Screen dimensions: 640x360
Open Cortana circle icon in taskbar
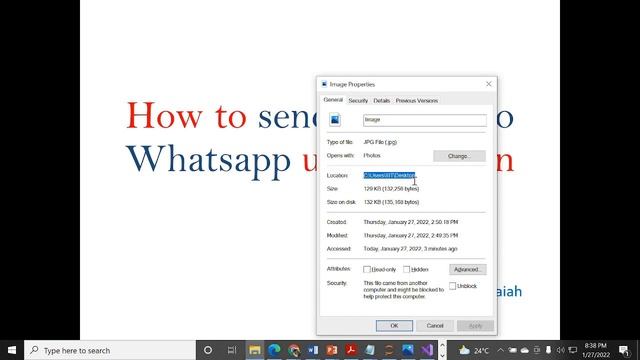point(208,350)
